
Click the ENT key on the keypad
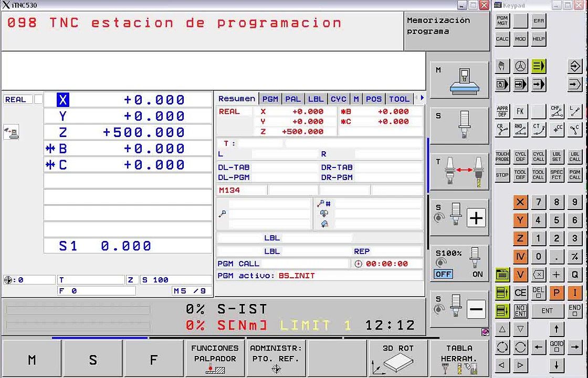(x=547, y=310)
